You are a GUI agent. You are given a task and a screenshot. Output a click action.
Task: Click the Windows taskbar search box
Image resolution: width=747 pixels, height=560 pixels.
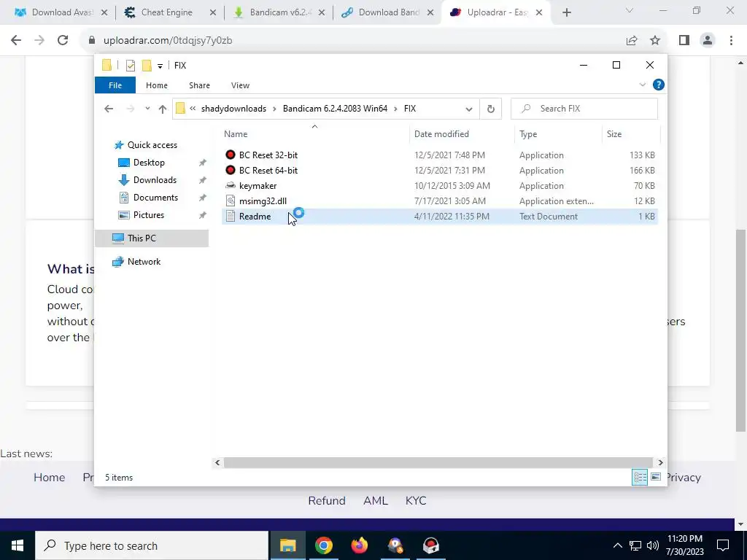click(x=152, y=545)
